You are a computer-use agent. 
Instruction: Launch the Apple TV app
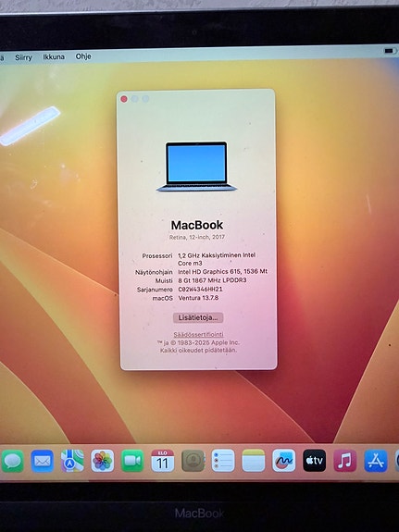point(314,461)
